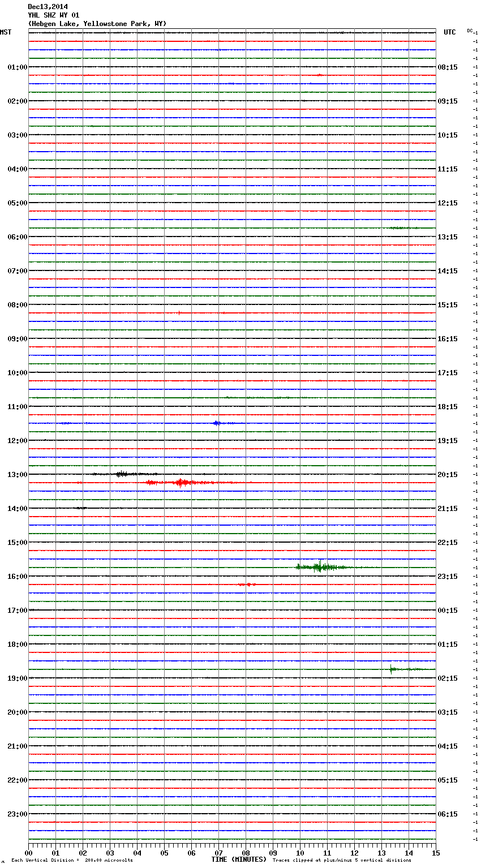Click the 10 minute tick label
Viewport: 481px width, 868px height.
[300, 853]
